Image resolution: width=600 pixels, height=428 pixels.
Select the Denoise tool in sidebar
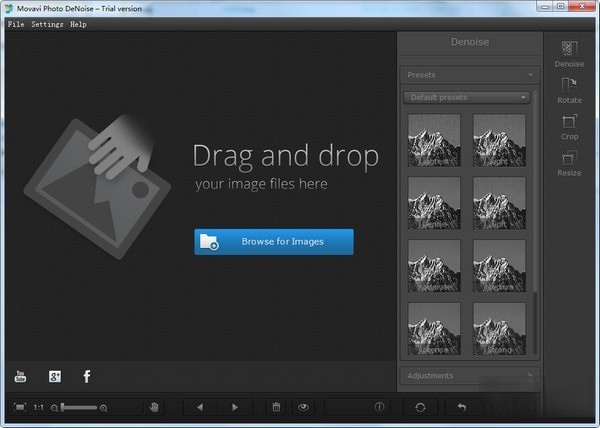point(569,53)
